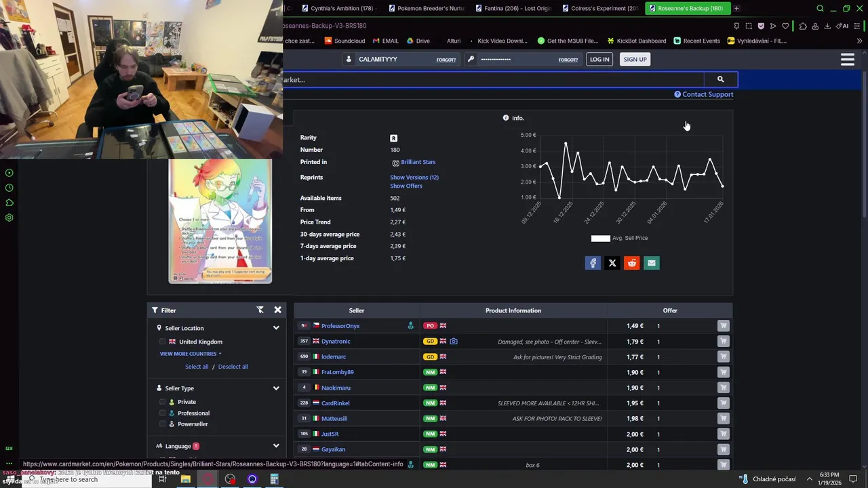The width and height of the screenshot is (868, 488).
Task: Open Show Versions (12) link
Action: point(414,178)
